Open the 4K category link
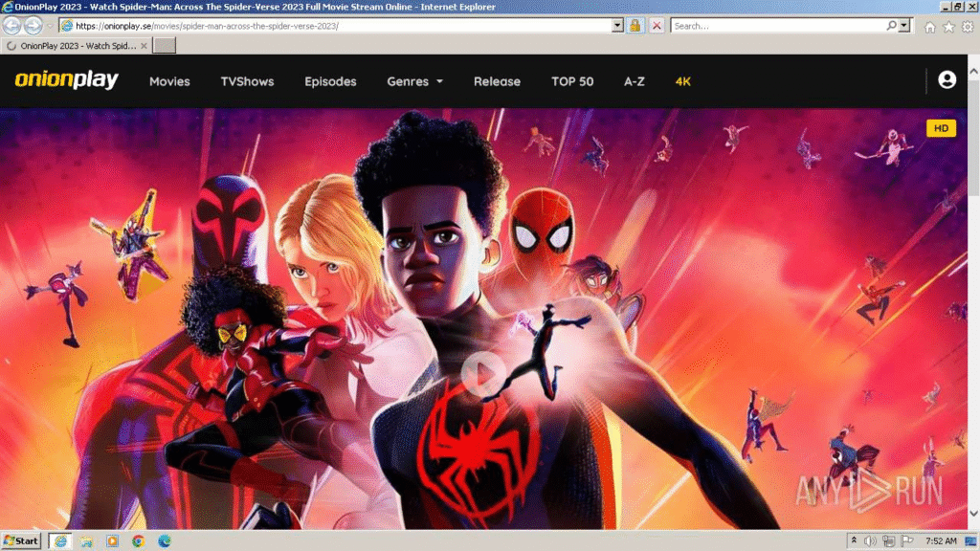The height and width of the screenshot is (551, 980). (x=682, y=81)
